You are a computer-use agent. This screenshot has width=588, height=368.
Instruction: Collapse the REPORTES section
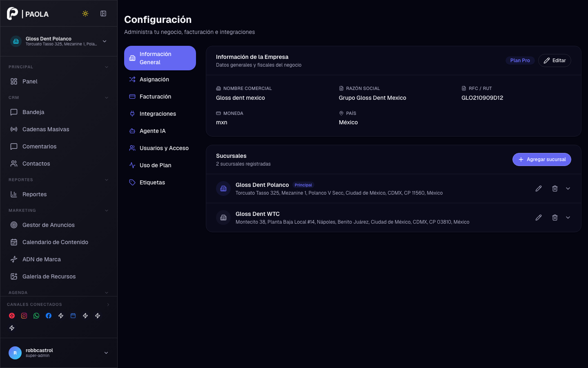pyautogui.click(x=107, y=180)
